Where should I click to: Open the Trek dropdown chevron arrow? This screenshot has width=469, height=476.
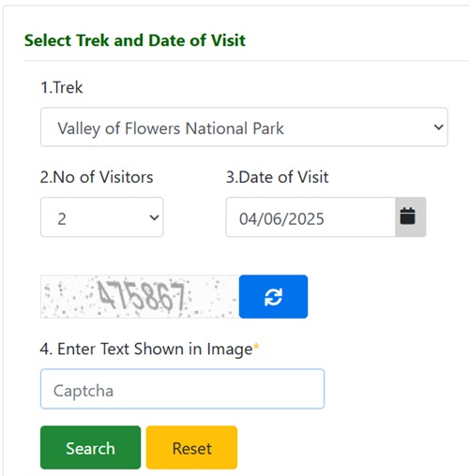[x=439, y=127]
